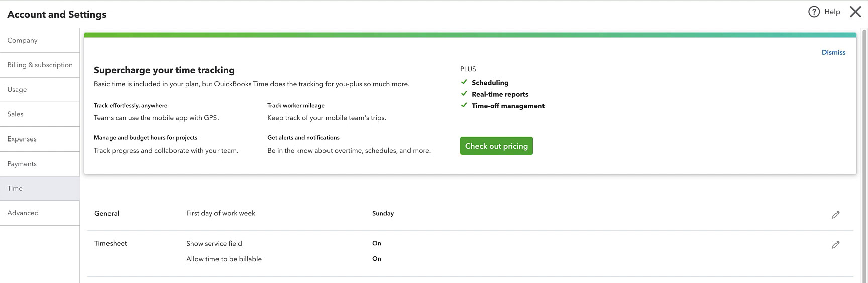This screenshot has height=283, width=868.
Task: Click Track worker mileage heading
Action: 296,105
